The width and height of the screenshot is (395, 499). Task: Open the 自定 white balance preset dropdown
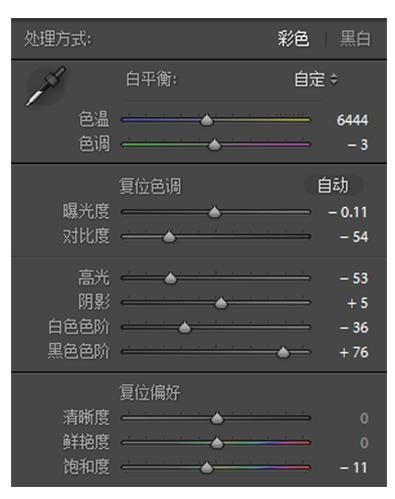[316, 79]
